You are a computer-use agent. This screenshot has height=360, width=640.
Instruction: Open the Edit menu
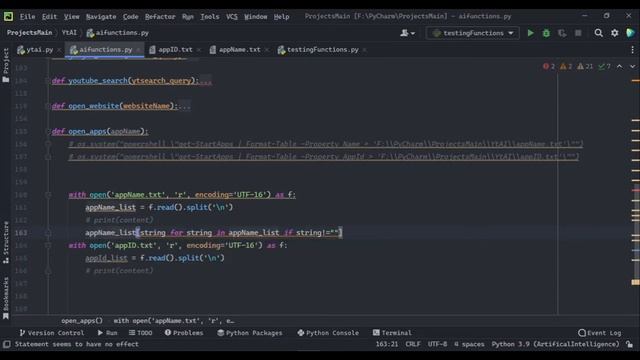point(49,16)
